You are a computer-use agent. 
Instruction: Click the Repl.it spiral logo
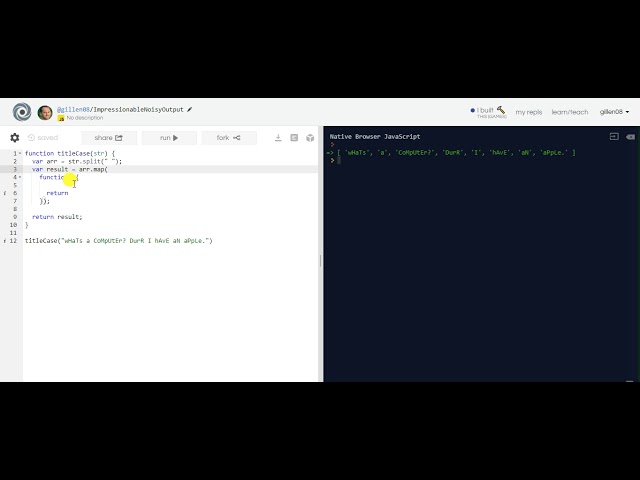pyautogui.click(x=22, y=112)
